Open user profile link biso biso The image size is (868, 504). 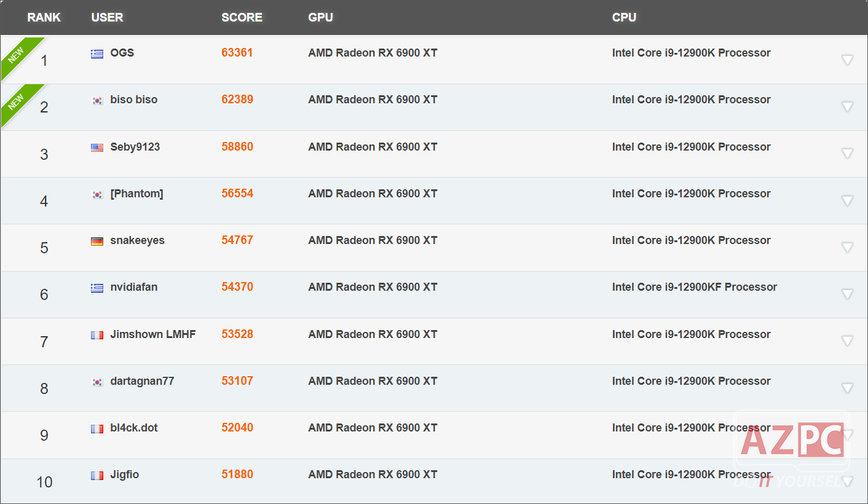[133, 100]
